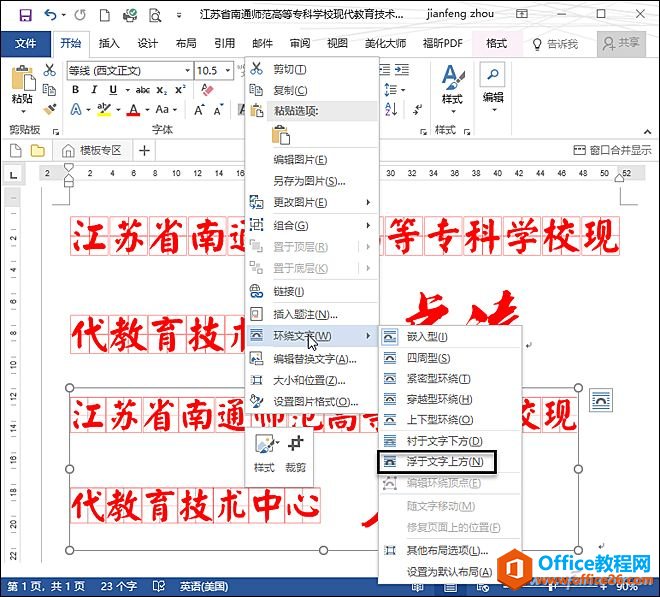Increase indent in paragraph group
The height and width of the screenshot is (597, 660).
tap(402, 69)
